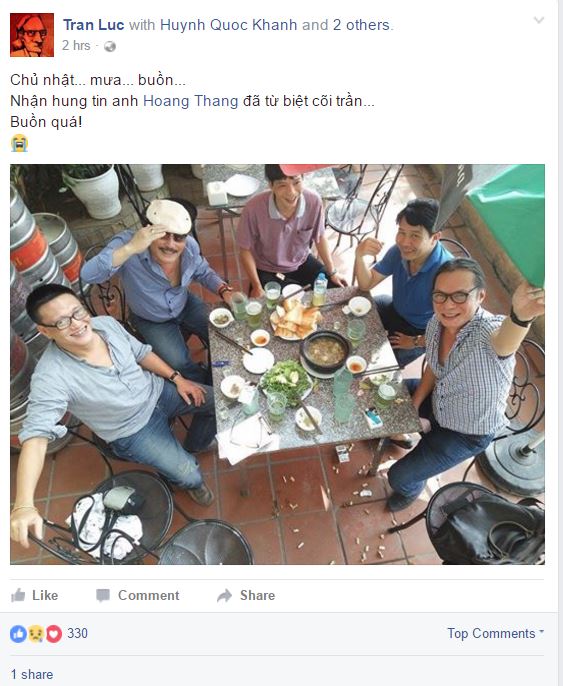This screenshot has height=686, width=563.
Task: View the 330 reactions list
Action: click(x=77, y=634)
